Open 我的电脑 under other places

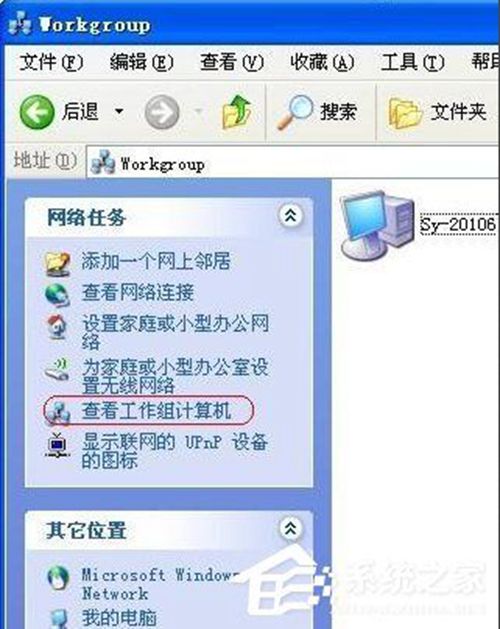pos(119,618)
